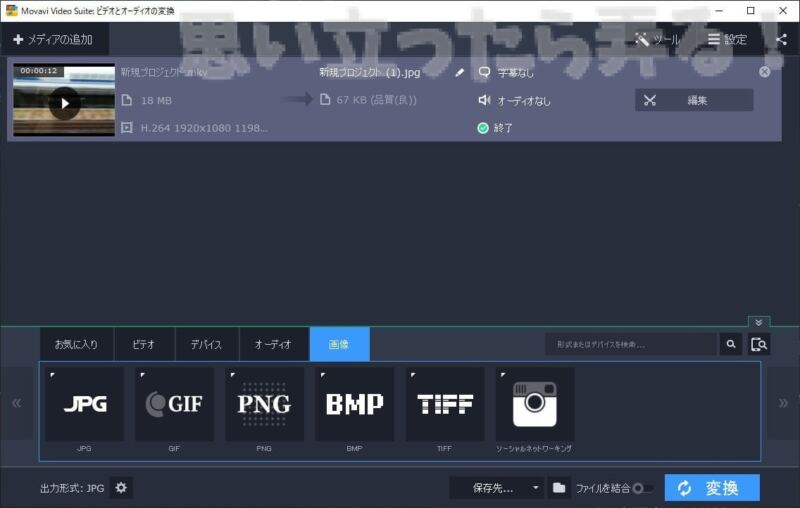Click the Convert (変換) button

click(x=712, y=488)
